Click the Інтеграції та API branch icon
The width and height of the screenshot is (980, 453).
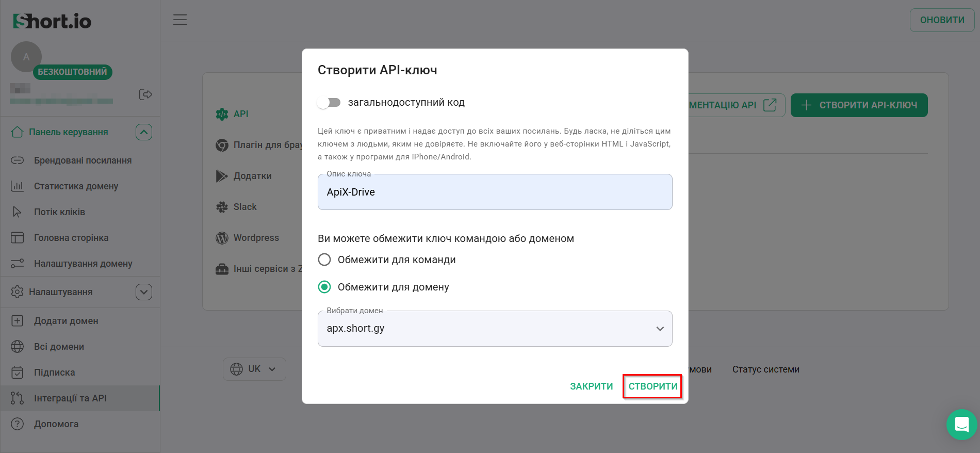coord(17,398)
